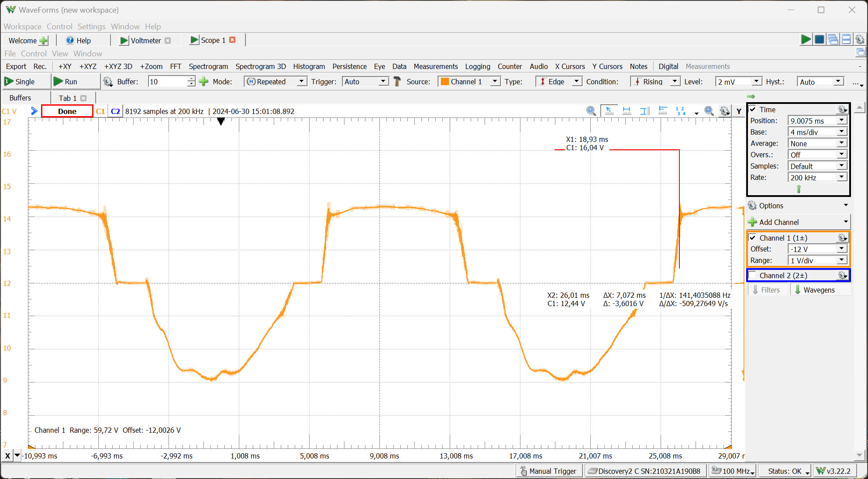Screen dimensions: 868x479
Task: Activate the horizontal measure cursor tool
Action: pos(627,110)
